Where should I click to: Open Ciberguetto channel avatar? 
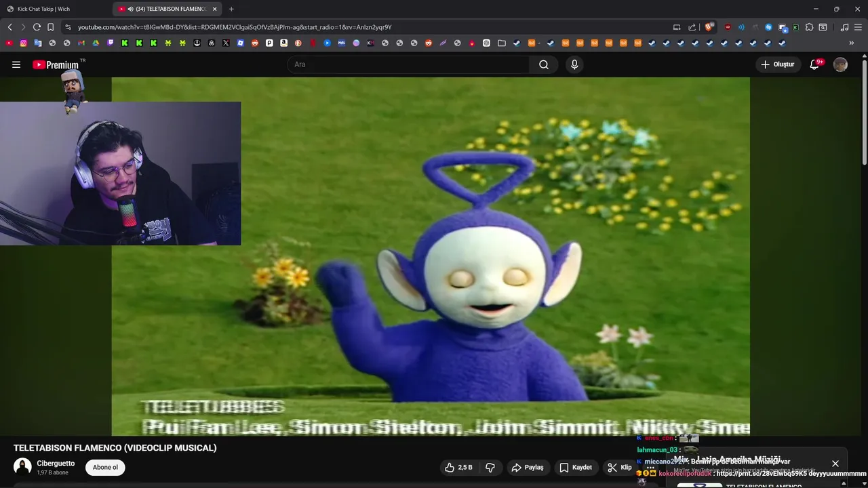click(x=22, y=467)
